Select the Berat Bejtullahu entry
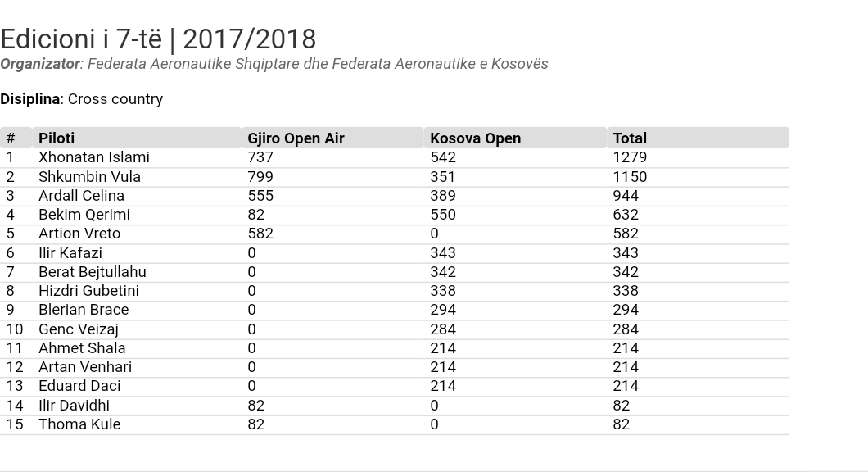Screen dimensions: 868x472 pyautogui.click(x=92, y=271)
